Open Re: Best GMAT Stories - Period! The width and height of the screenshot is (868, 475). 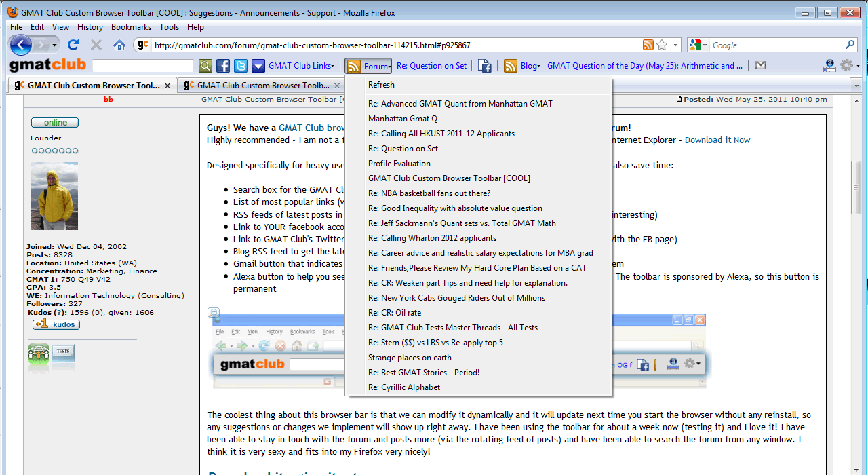click(478, 373)
